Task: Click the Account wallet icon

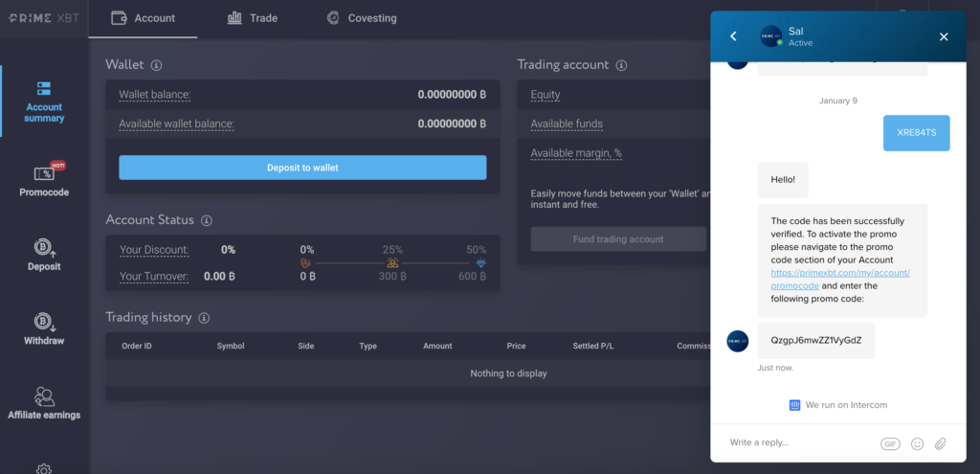Action: 119,18
